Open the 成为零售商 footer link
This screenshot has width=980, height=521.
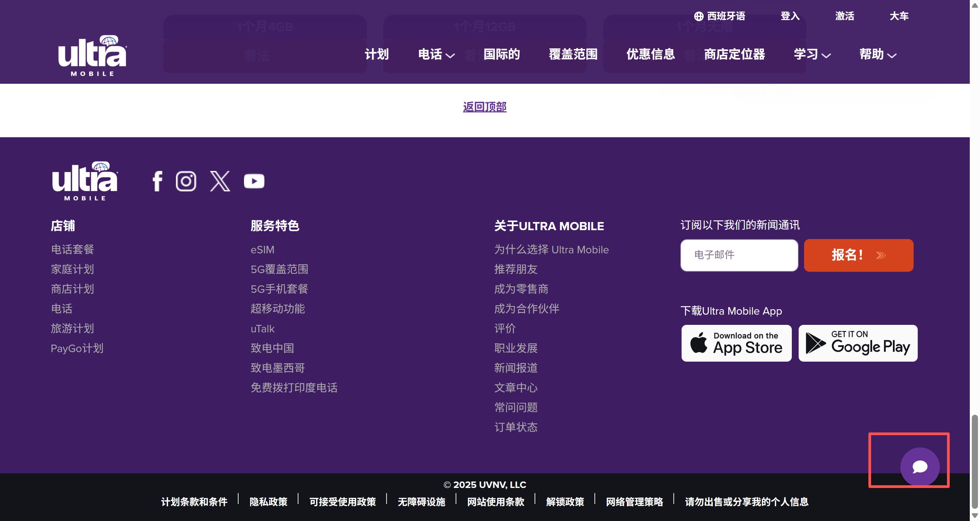point(521,289)
